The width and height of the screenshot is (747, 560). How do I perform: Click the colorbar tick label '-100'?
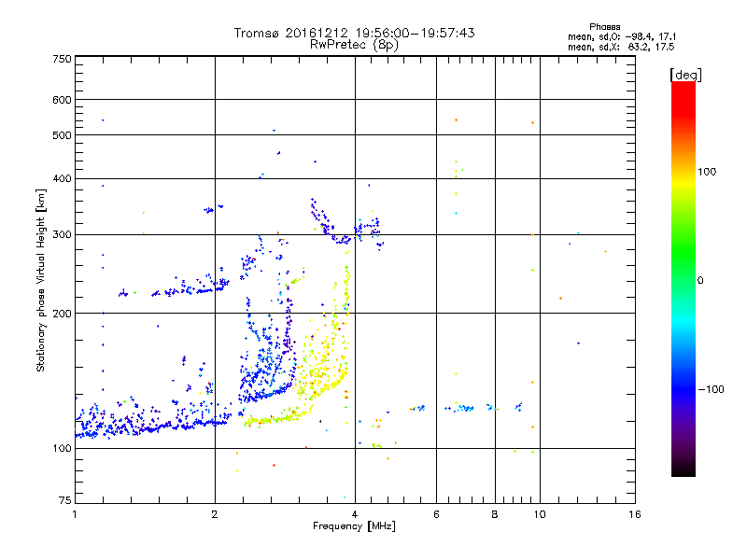pyautogui.click(x=712, y=389)
